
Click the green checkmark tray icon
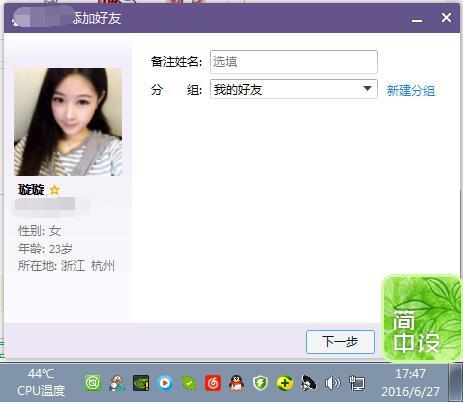189,383
